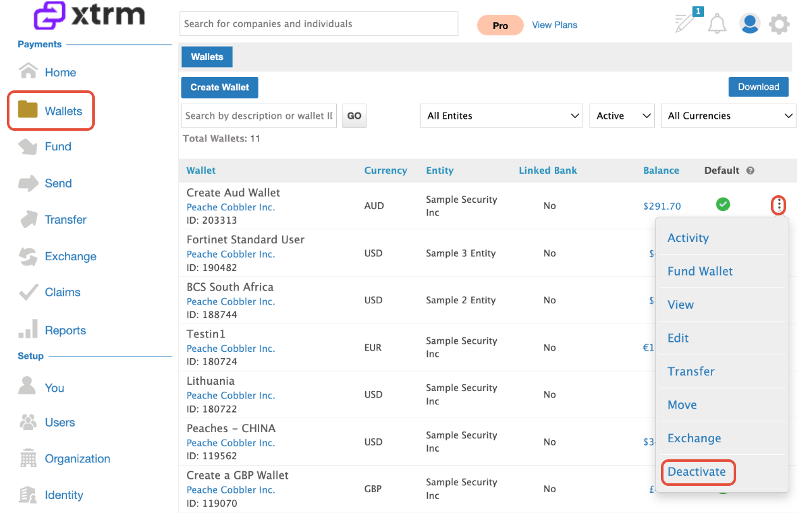Expand the All Currencies dropdown

click(729, 116)
